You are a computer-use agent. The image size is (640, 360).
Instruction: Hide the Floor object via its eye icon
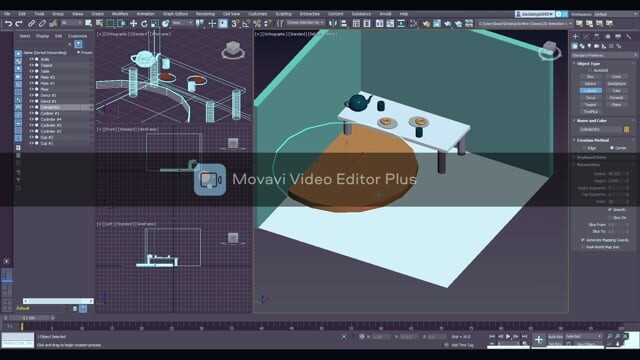[x=31, y=89]
